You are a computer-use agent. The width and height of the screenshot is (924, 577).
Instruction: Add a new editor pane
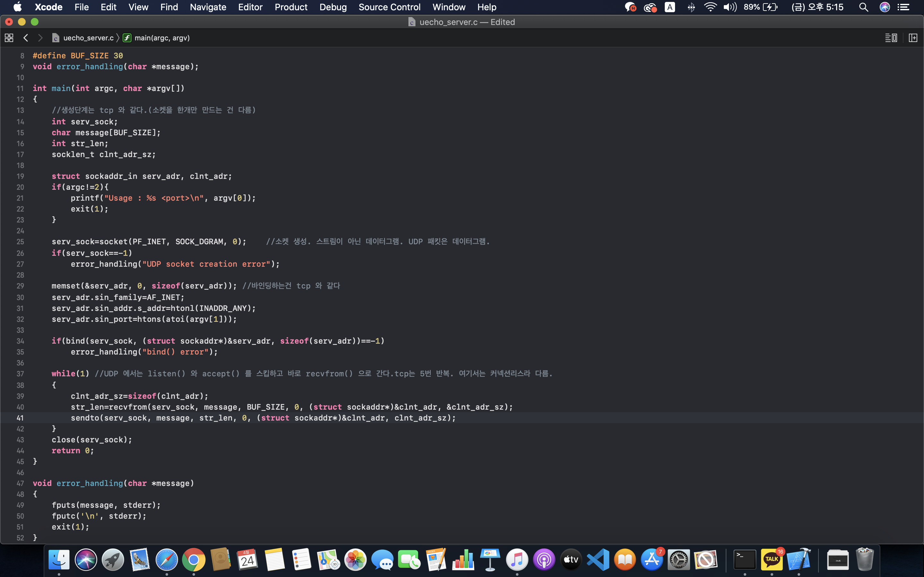[x=913, y=38]
